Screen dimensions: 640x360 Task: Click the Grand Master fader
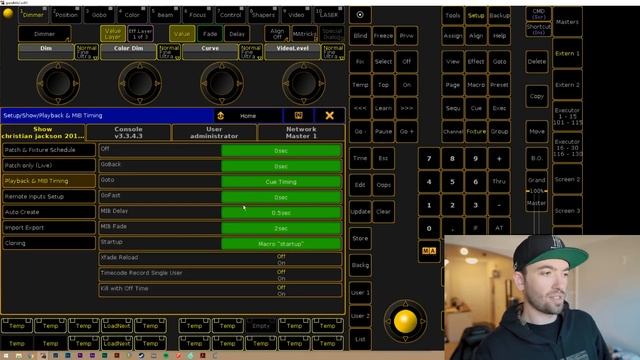coord(536,191)
